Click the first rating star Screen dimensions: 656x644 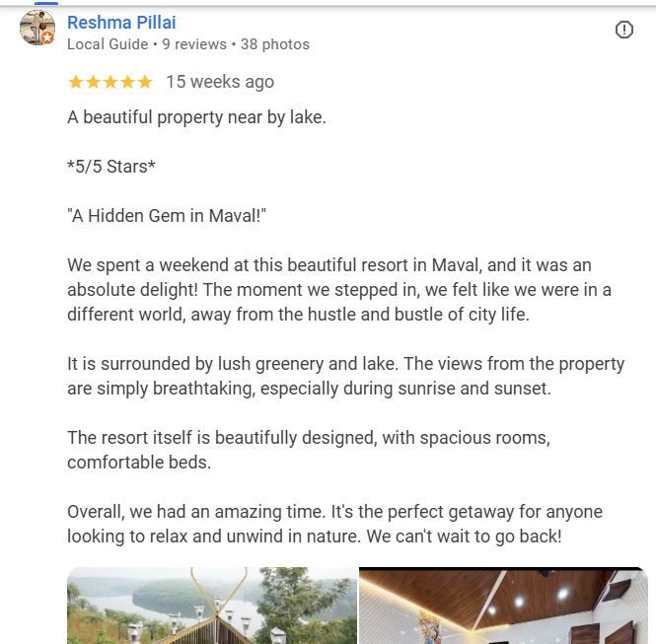75,82
